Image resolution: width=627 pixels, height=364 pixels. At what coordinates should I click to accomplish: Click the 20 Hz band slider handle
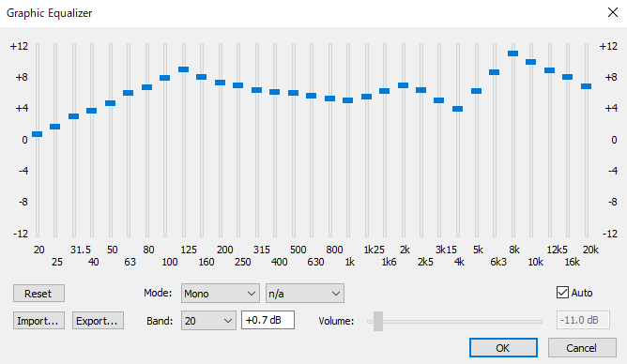coord(38,134)
